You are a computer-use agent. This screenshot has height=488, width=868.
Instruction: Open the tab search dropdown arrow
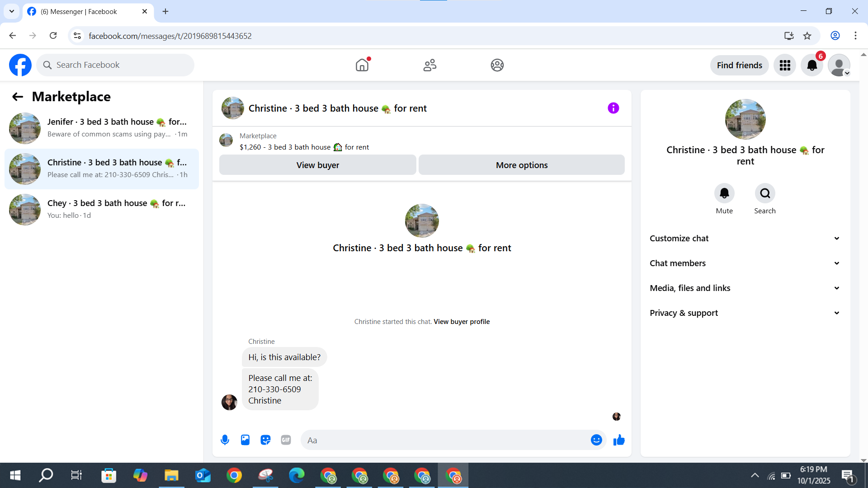[x=12, y=11]
